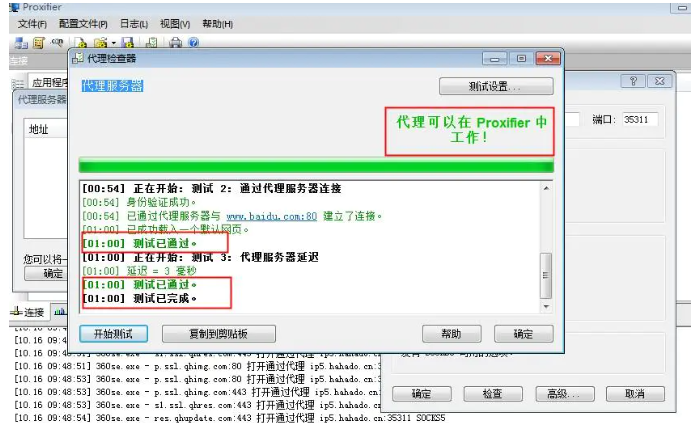Open the 视图(V) menu
This screenshot has height=423, width=696.
click(x=175, y=24)
